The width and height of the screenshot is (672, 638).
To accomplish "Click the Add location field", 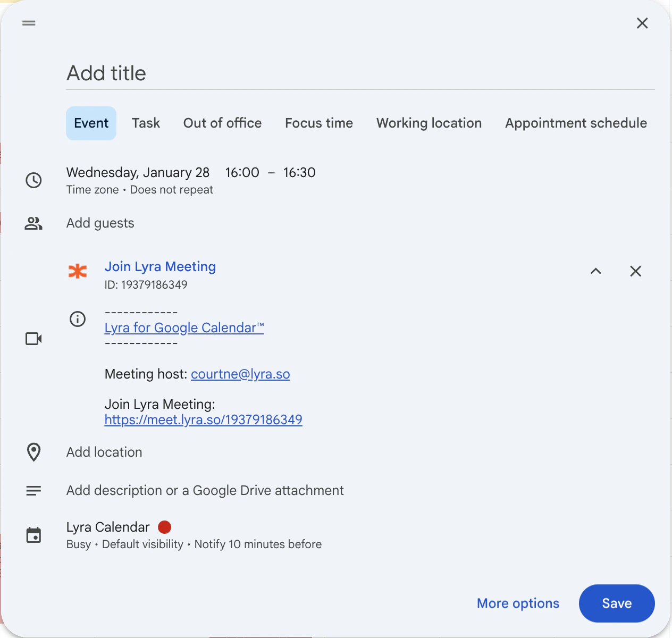I will [x=104, y=452].
